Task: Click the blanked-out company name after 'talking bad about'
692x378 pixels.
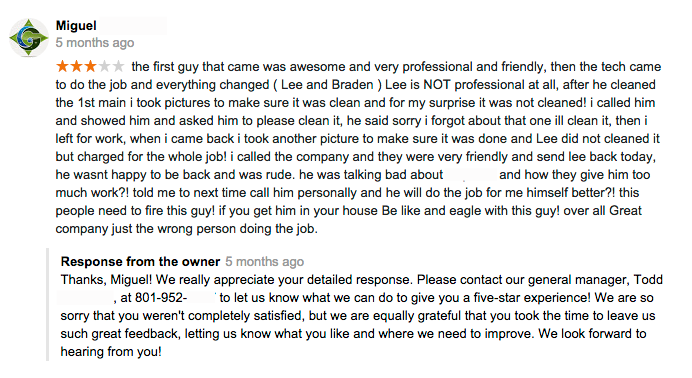Action: [x=471, y=175]
